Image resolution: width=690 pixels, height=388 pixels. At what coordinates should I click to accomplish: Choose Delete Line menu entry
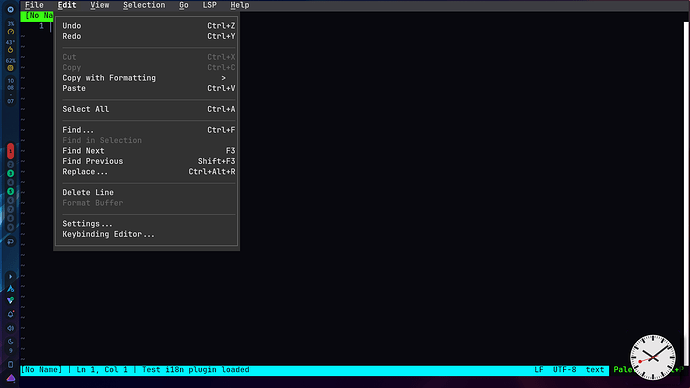click(x=148, y=192)
